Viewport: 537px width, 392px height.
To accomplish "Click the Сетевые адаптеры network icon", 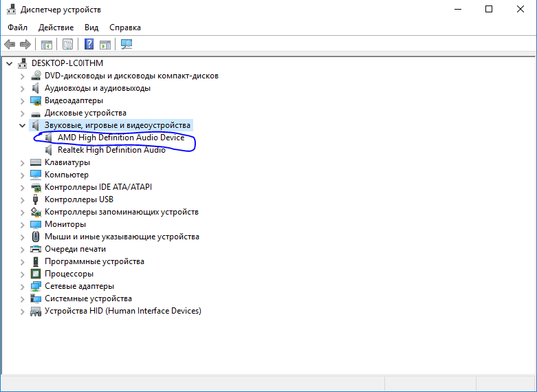I will click(36, 286).
